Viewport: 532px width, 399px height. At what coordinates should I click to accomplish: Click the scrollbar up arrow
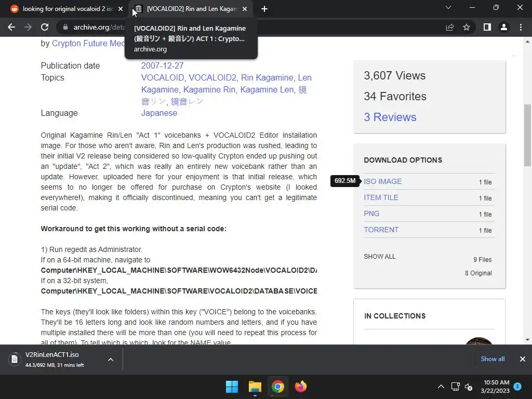coord(527,42)
